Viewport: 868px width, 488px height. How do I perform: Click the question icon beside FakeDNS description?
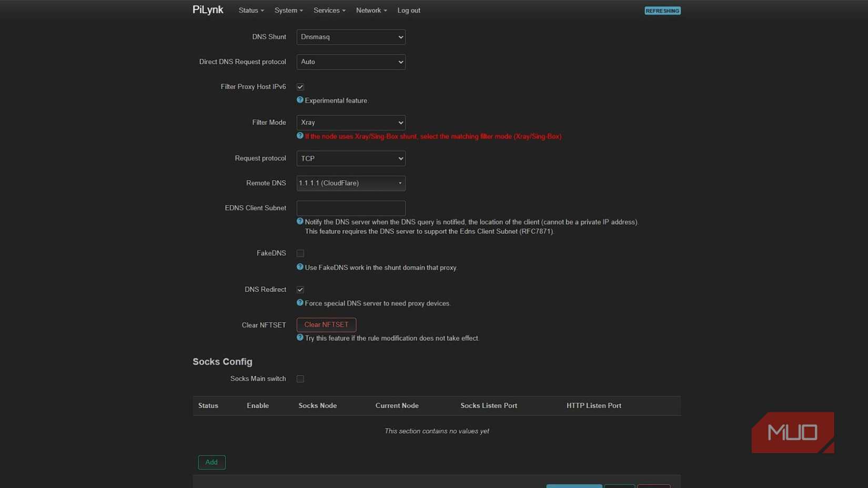point(300,267)
